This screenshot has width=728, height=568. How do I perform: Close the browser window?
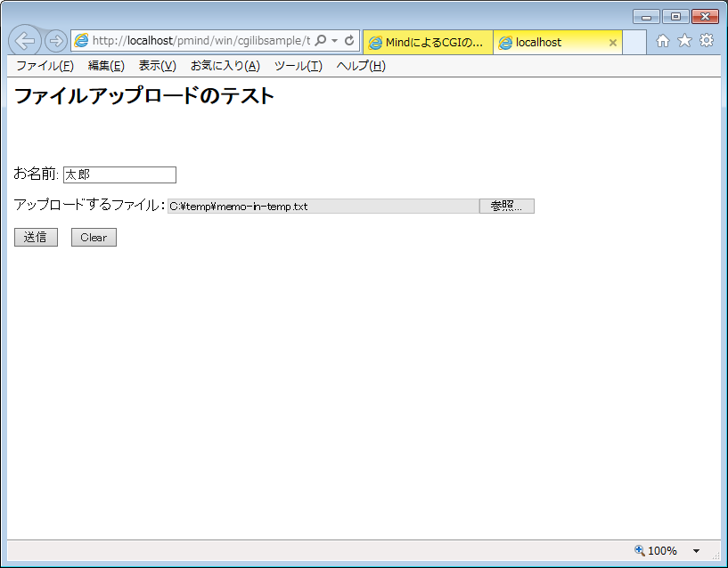(705, 17)
